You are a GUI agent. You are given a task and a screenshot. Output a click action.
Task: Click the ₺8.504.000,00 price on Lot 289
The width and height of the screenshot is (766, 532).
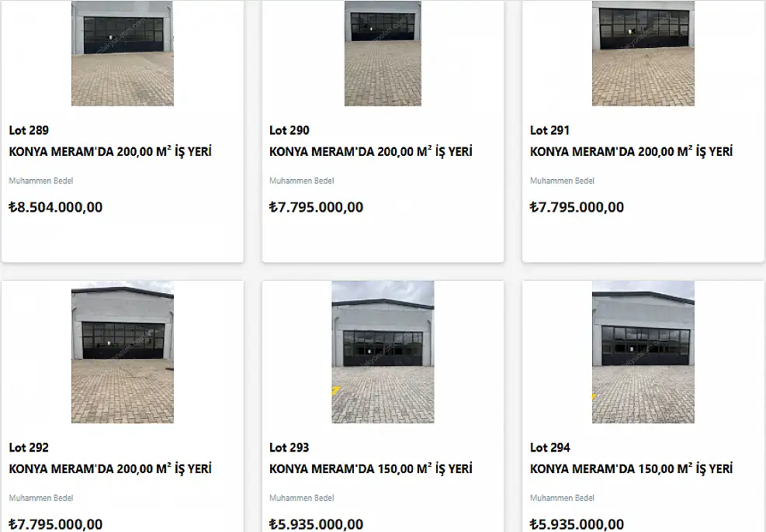[x=56, y=207]
